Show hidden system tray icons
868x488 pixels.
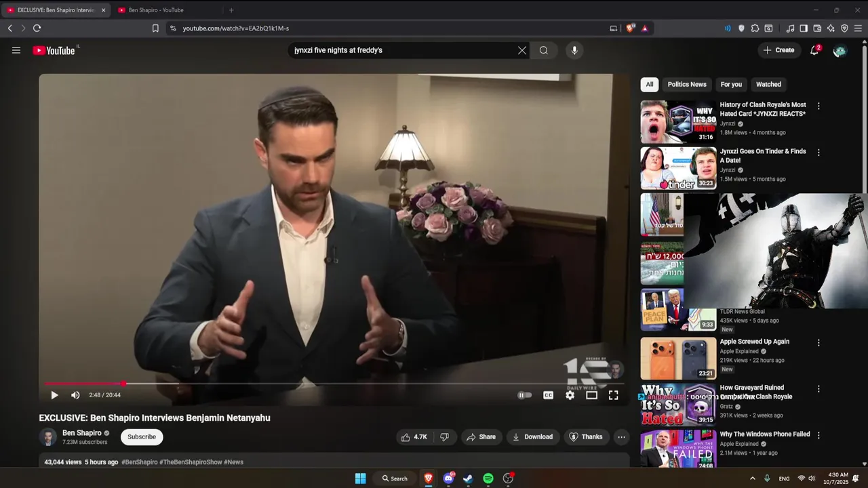[x=752, y=479]
